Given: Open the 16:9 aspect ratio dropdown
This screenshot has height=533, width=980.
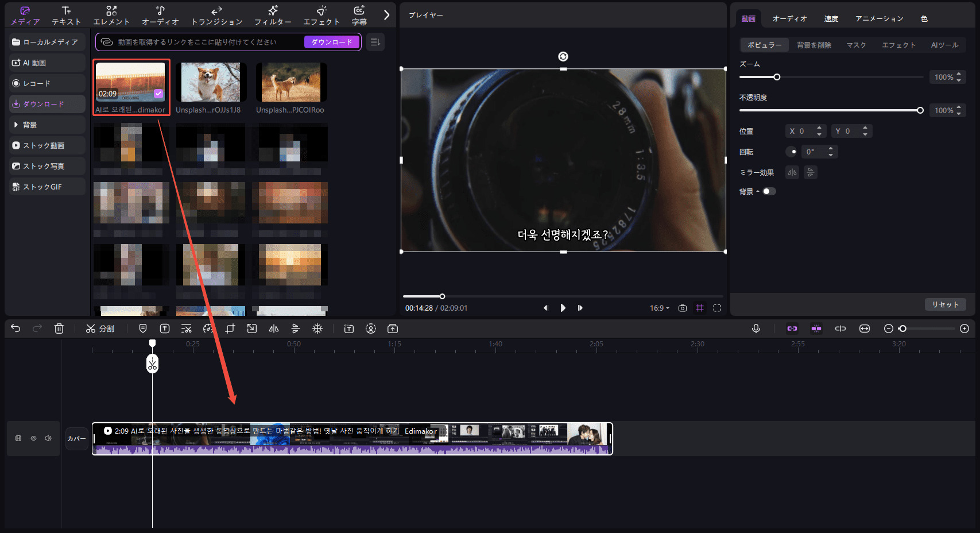Looking at the screenshot, I should pyautogui.click(x=660, y=308).
